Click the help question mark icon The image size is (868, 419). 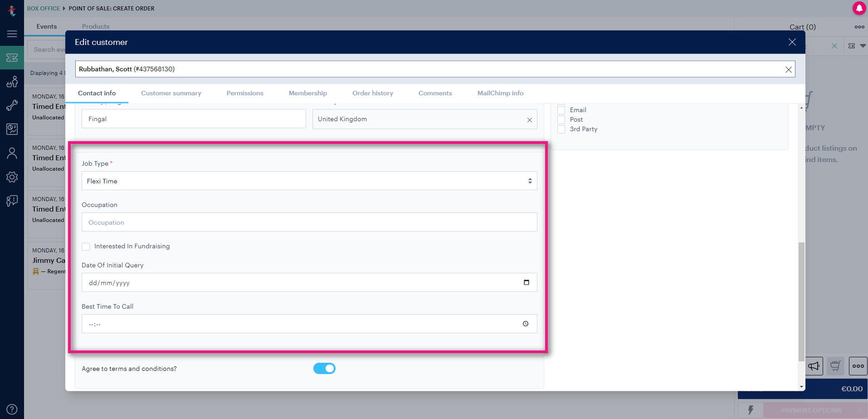point(12,409)
